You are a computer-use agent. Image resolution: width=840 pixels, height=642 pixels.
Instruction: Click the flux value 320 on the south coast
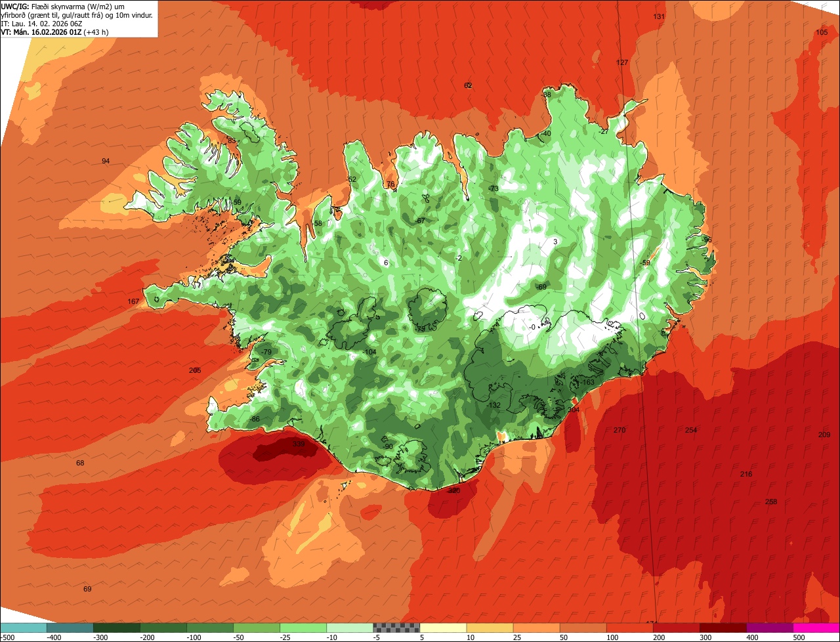(453, 490)
